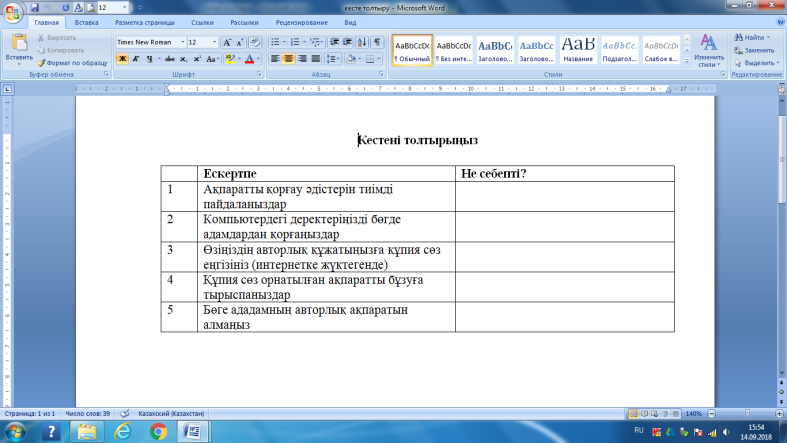Open the Вставка ribbon tab
Image resolution: width=787 pixels, height=443 pixels.
click(x=86, y=23)
